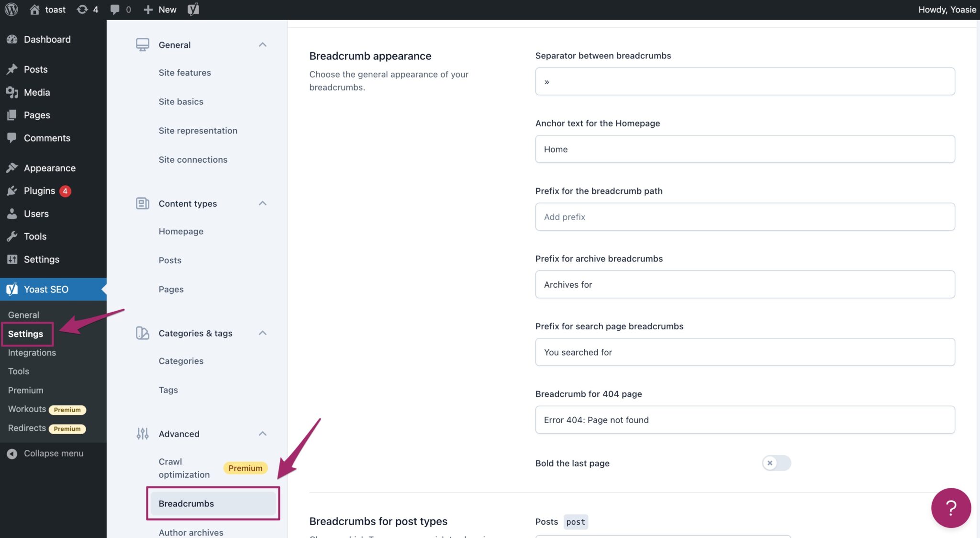The image size is (980, 538).
Task: Select Settings in the Yoast SEO menu
Action: click(26, 334)
